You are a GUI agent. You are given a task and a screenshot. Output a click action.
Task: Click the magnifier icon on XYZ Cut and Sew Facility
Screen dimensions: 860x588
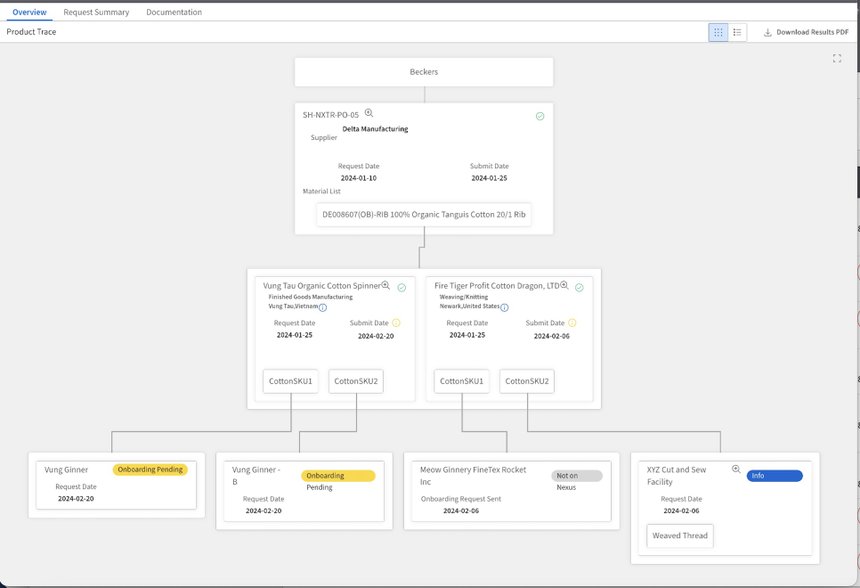click(736, 469)
